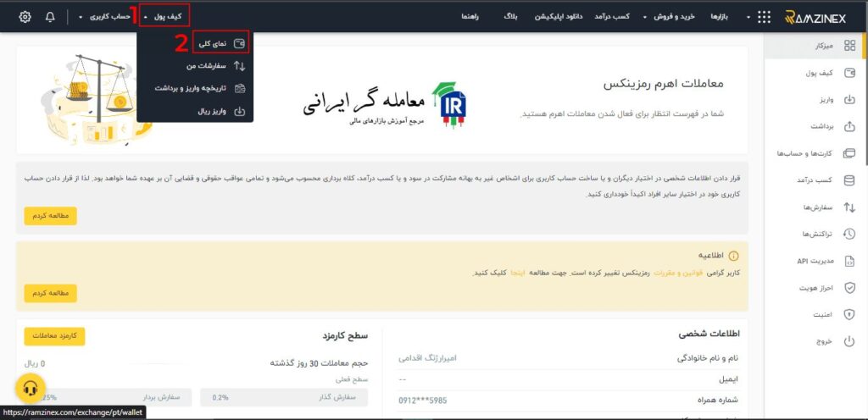Image resolution: width=868 pixels, height=420 pixels.
Task: Click the معاملات اهرم رمزینکس heading
Action: pyautogui.click(x=663, y=84)
